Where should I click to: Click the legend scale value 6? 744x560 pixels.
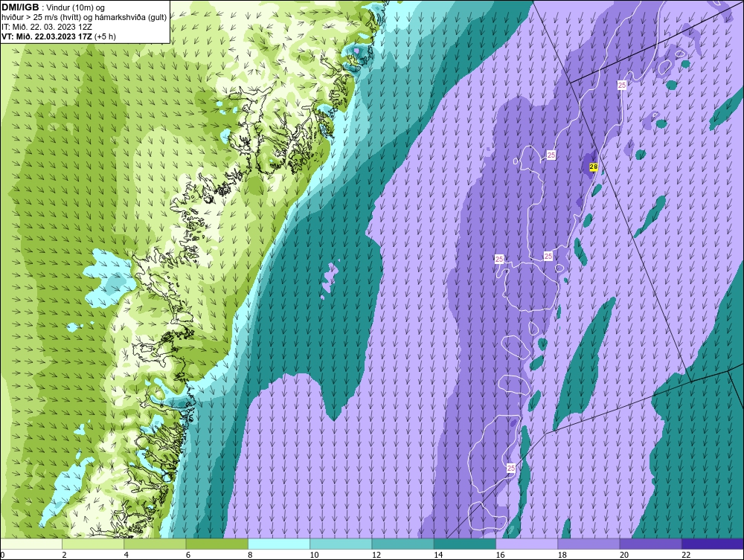(188, 556)
